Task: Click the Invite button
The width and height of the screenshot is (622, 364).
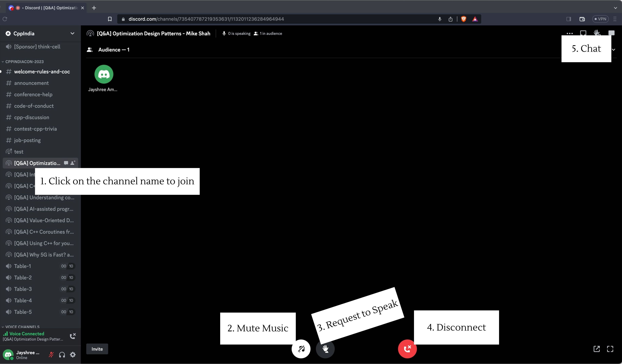Action: coord(97,349)
